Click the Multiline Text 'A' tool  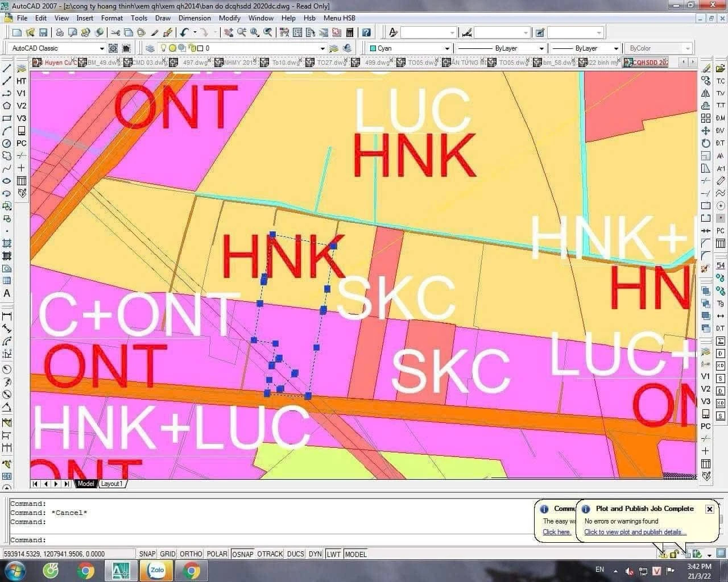[7, 293]
